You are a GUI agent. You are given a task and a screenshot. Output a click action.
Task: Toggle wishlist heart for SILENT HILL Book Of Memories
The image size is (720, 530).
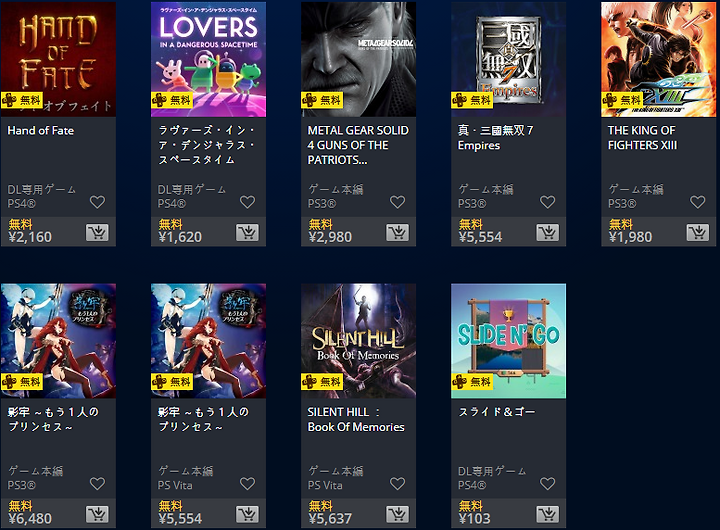tap(398, 484)
